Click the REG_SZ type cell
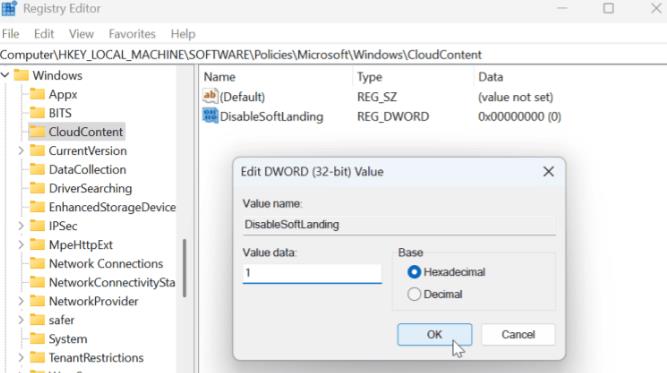The width and height of the screenshot is (667, 373). click(x=376, y=97)
